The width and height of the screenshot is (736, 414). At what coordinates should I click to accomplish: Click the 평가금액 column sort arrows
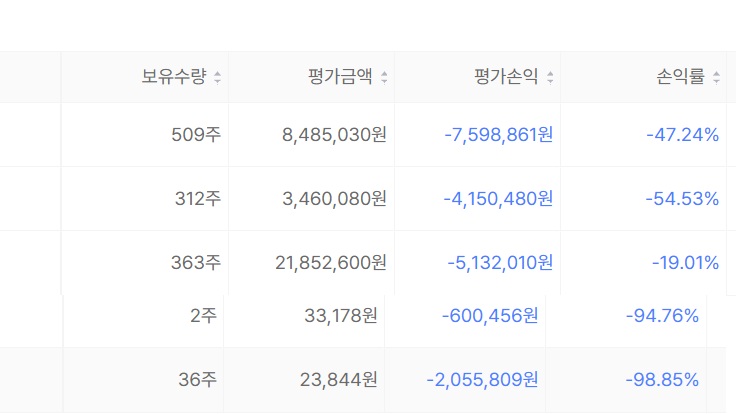(x=384, y=77)
